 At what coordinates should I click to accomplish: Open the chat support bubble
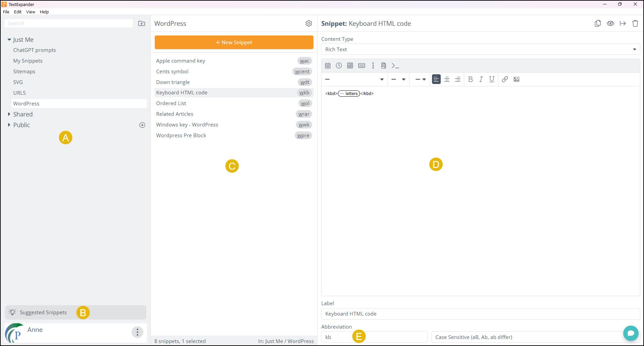tap(631, 333)
